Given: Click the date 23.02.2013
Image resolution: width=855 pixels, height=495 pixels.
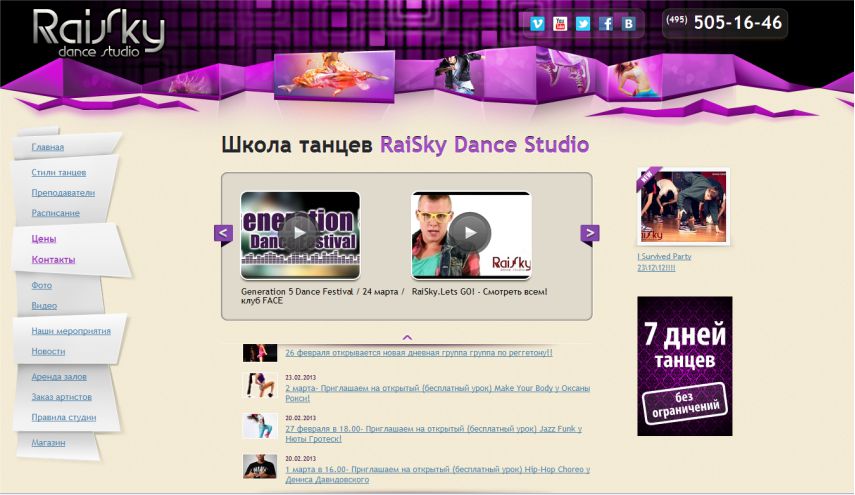Looking at the screenshot, I should [300, 377].
